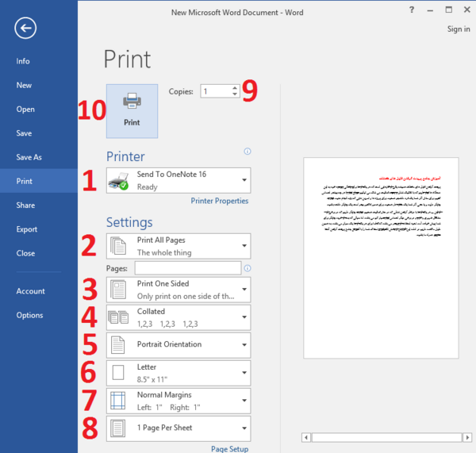Decrease copies with the down spinner arrow
Viewport: 476px width, 453px height.
235,94
